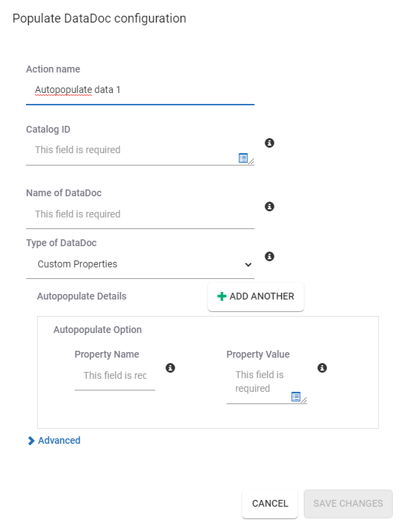Click the Property Name info icon
This screenshot has height=532, width=405.
(170, 368)
